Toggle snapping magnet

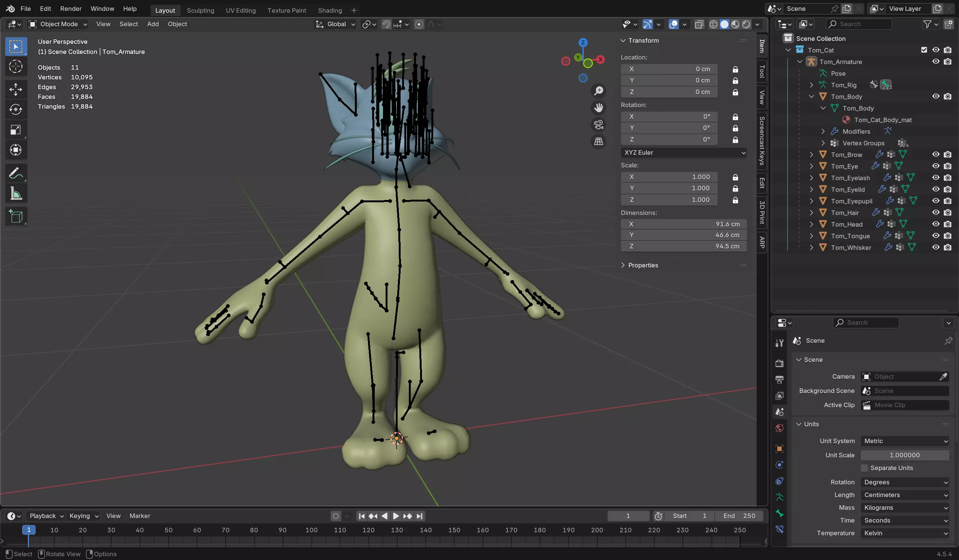click(x=386, y=24)
